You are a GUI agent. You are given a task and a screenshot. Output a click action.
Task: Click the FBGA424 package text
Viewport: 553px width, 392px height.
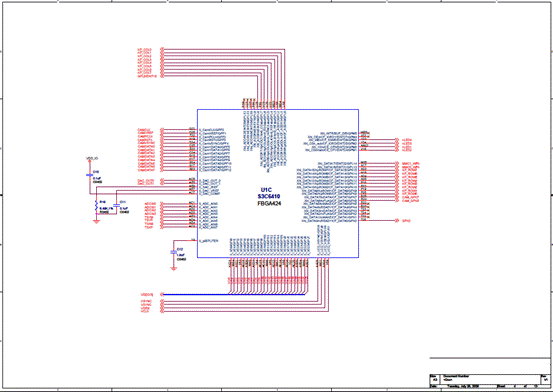point(269,204)
